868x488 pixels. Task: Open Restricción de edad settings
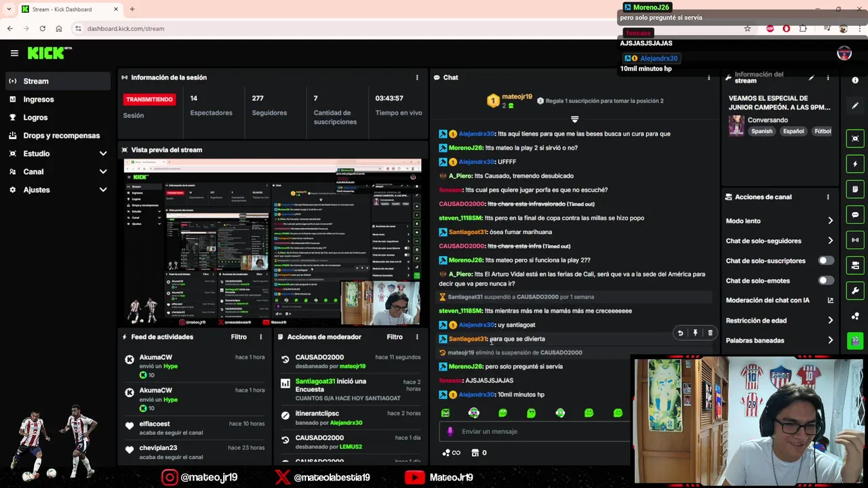780,321
